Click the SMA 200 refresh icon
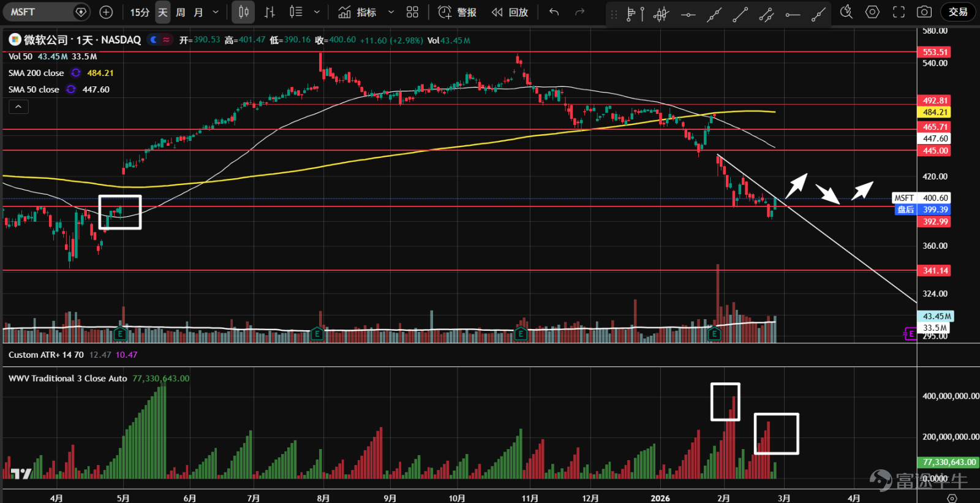 pos(76,73)
